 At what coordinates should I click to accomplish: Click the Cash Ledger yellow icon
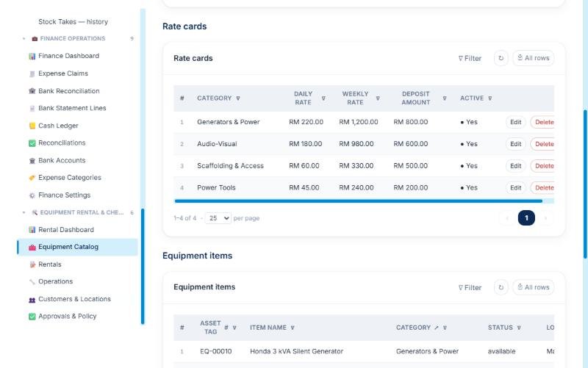pyautogui.click(x=32, y=126)
